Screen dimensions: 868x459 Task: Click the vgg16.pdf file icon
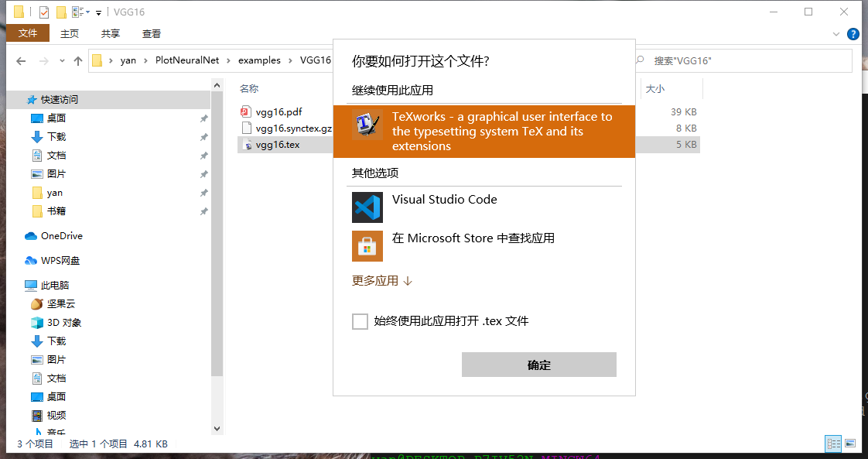pyautogui.click(x=246, y=111)
